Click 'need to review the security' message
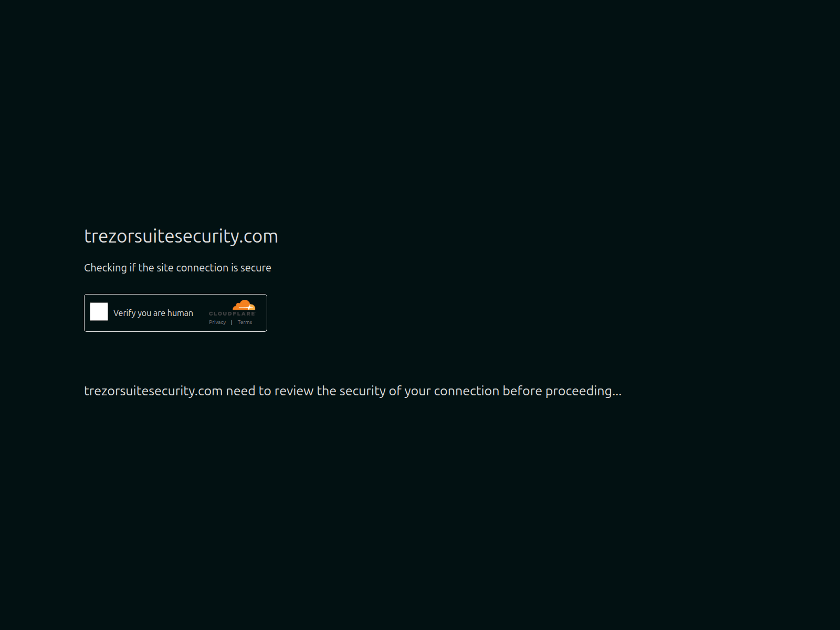This screenshot has height=630, width=840. [353, 391]
